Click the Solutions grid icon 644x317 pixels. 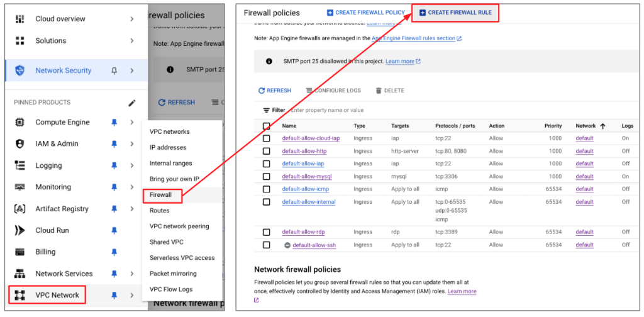(x=19, y=41)
